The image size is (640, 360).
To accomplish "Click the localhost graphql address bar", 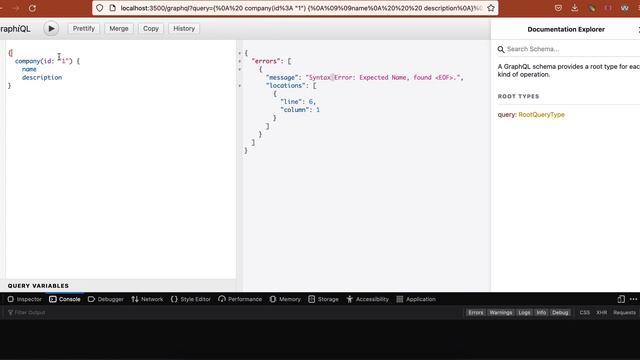I will click(x=301, y=8).
